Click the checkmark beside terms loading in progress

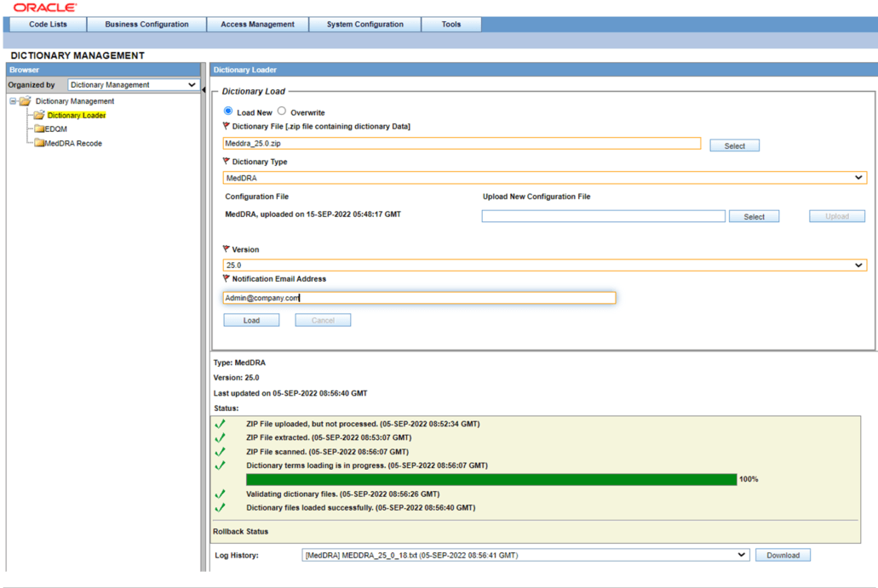click(x=220, y=465)
